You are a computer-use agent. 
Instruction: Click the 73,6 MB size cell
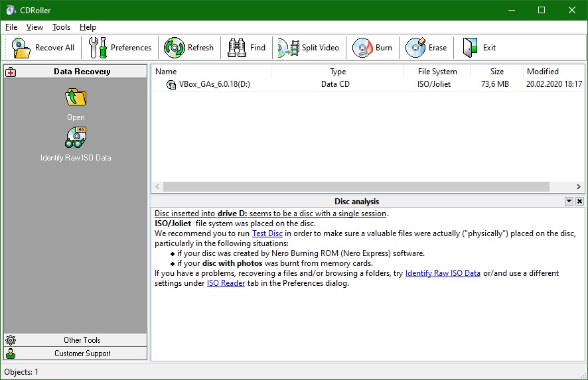click(495, 84)
